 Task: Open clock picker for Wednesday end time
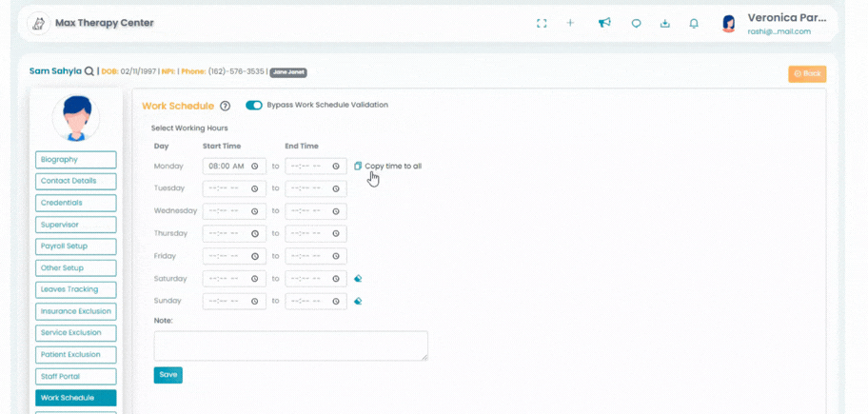tap(336, 211)
